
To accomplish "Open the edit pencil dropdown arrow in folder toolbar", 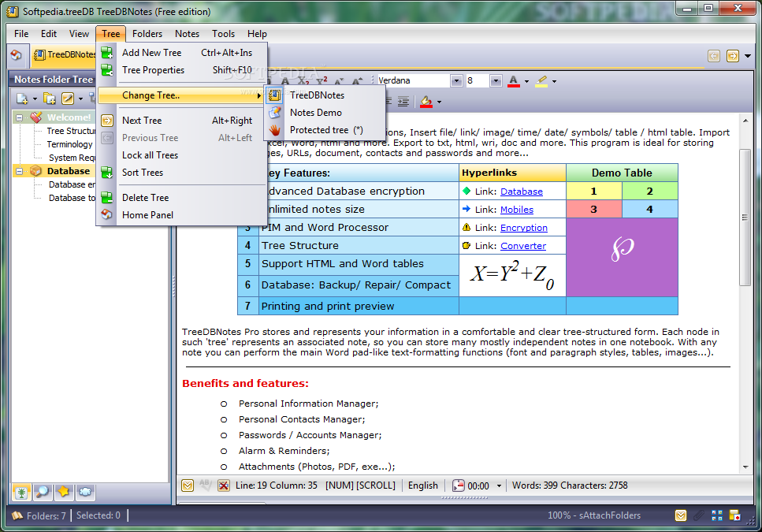I will pyautogui.click(x=80, y=99).
